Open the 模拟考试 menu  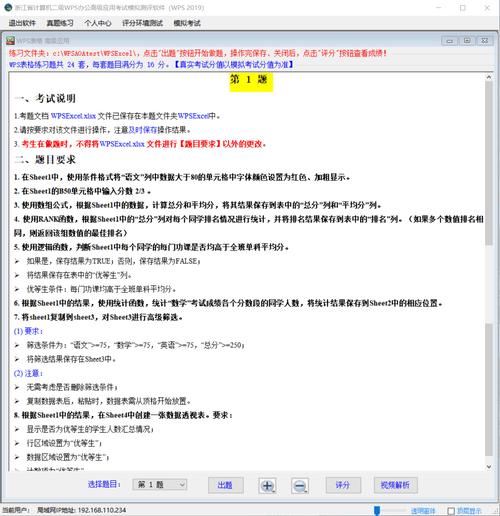pyautogui.click(x=187, y=23)
